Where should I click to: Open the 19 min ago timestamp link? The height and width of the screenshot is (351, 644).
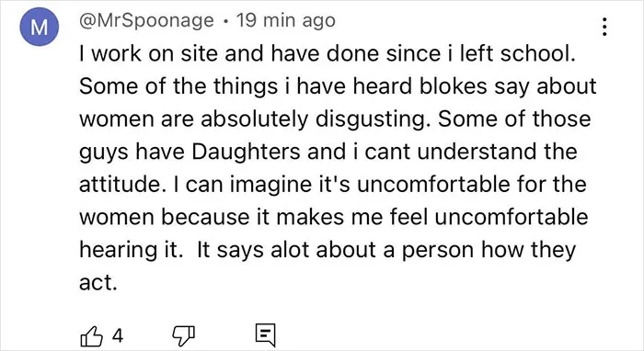tap(286, 20)
